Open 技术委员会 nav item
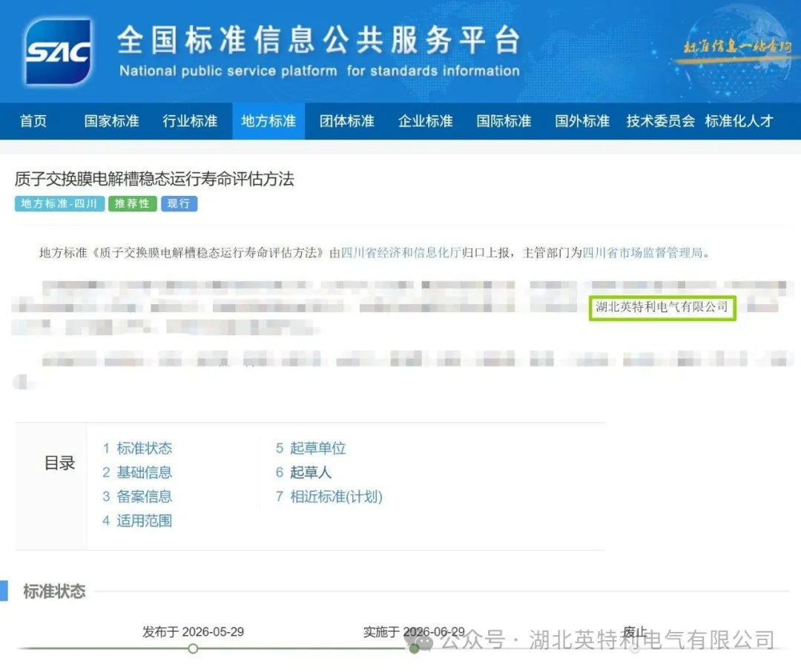Image resolution: width=801 pixels, height=672 pixels. [661, 121]
